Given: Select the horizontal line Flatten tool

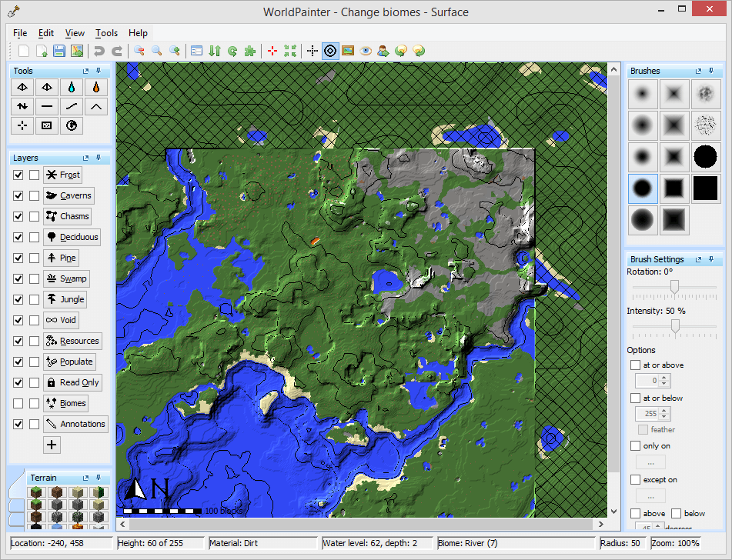Looking at the screenshot, I should click(x=47, y=106).
